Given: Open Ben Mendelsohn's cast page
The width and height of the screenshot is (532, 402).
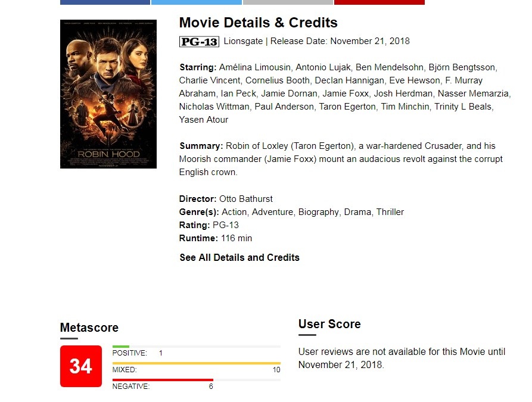Looking at the screenshot, I should click(x=389, y=67).
